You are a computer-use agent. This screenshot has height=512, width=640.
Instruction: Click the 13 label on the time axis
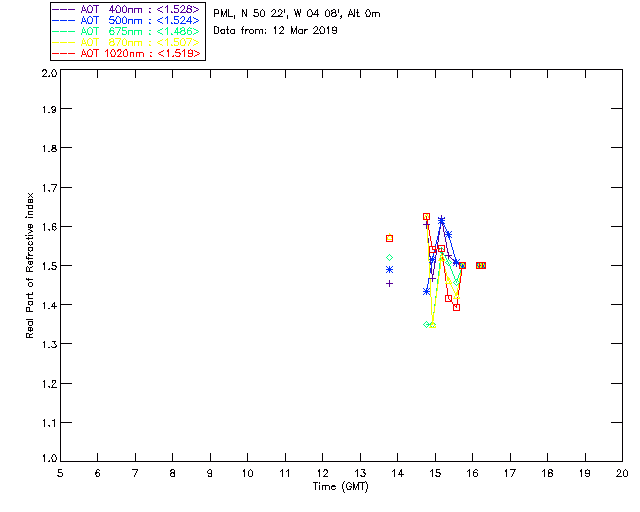(x=360, y=473)
